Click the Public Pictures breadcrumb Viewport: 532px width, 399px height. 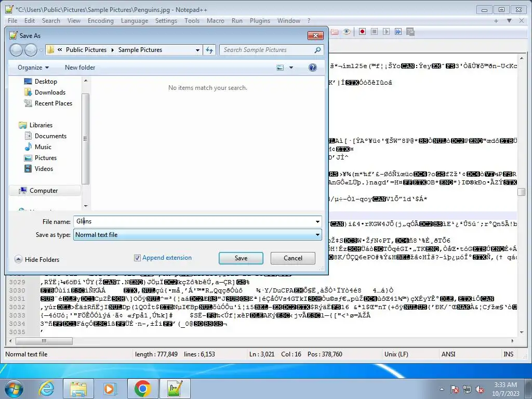(86, 50)
